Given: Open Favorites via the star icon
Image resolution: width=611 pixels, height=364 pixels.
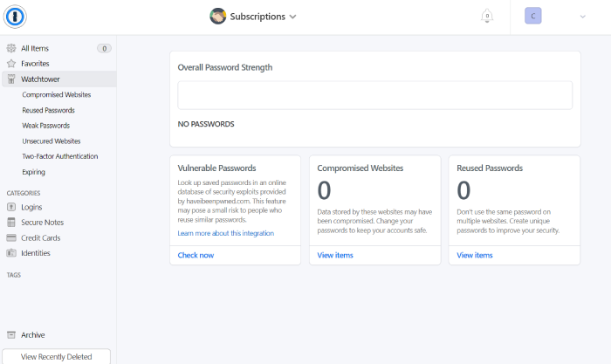Looking at the screenshot, I should tap(11, 64).
